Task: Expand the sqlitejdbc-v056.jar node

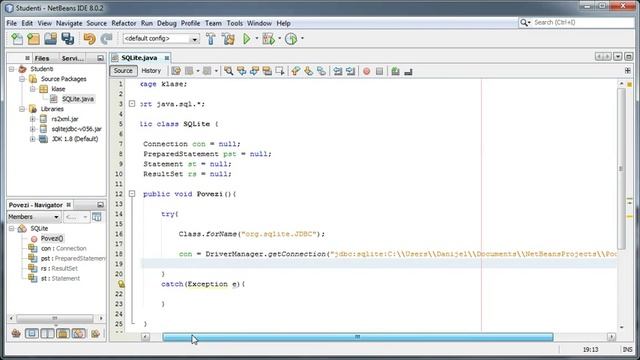Action: (x=33, y=129)
